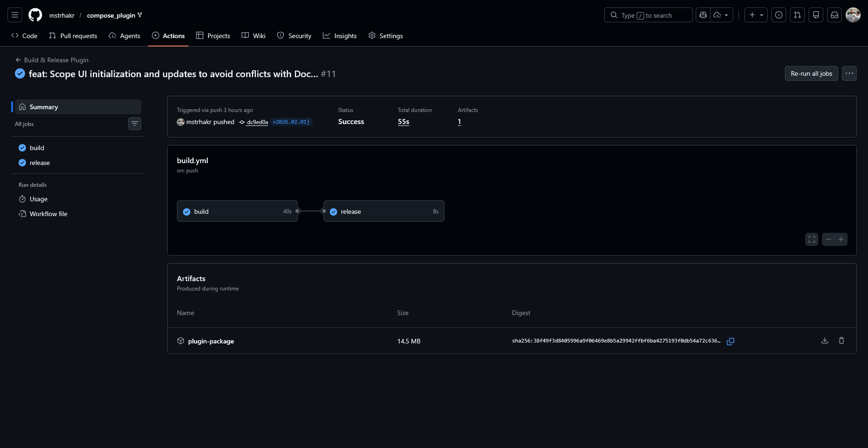Open the Create new dropdown
868x448 pixels.
tap(756, 15)
